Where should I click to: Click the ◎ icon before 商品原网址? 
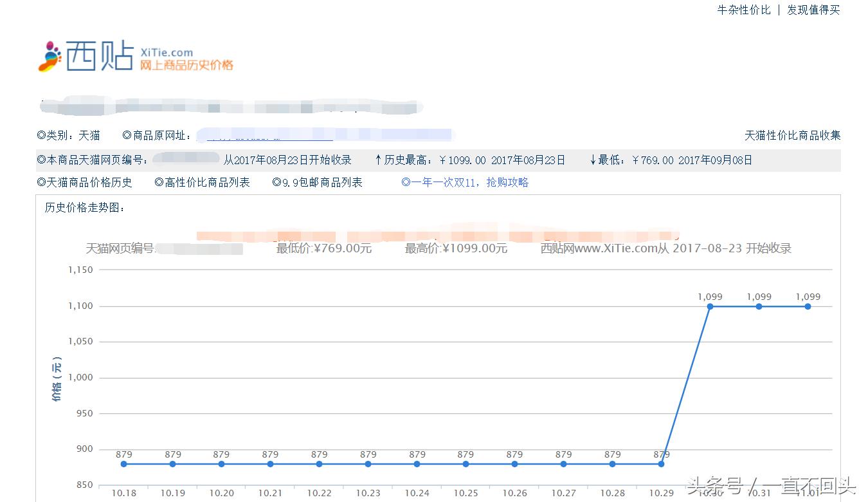[x=126, y=135]
